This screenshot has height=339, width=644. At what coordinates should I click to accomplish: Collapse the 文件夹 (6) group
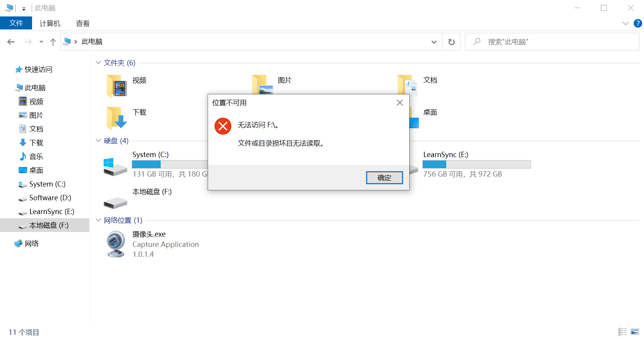[x=98, y=63]
